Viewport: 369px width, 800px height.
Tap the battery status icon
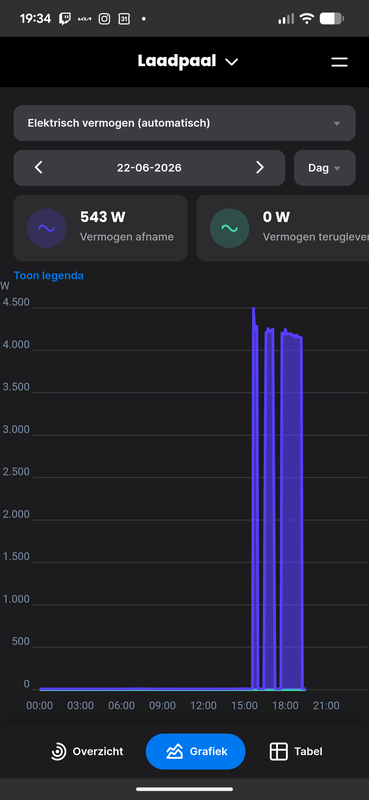(x=332, y=19)
